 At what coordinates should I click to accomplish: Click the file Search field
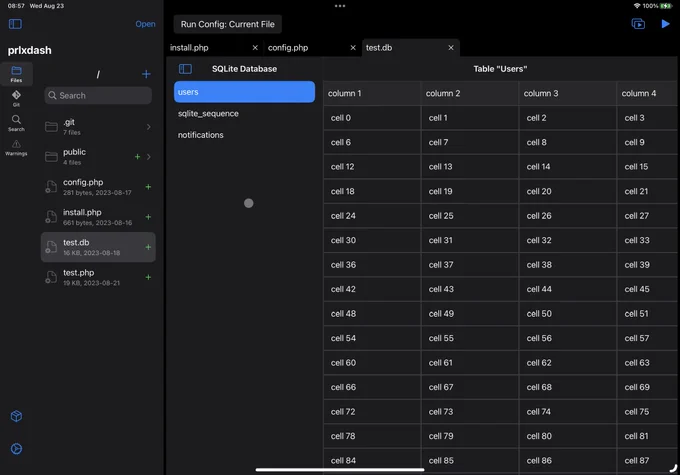[98, 95]
